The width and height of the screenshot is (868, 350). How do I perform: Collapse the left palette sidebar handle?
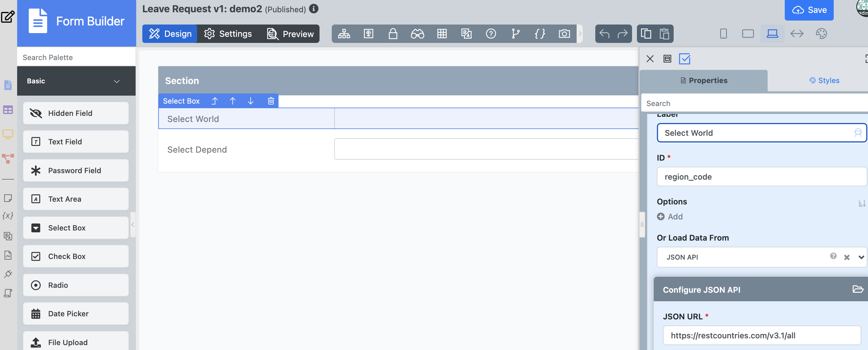pyautogui.click(x=133, y=224)
